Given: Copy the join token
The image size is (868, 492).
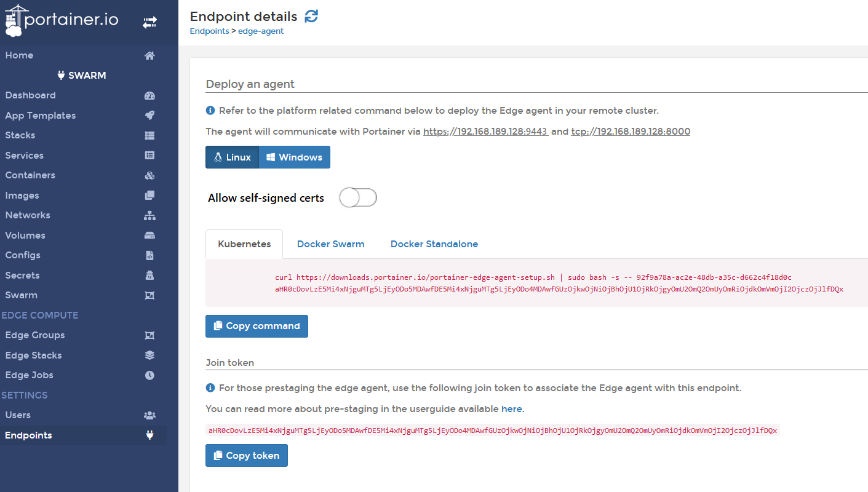Looking at the screenshot, I should click(246, 455).
